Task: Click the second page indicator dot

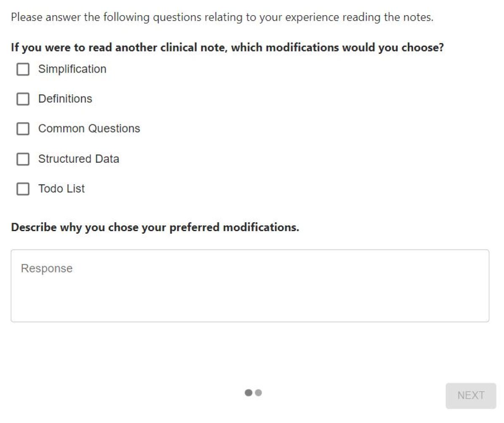Action: (x=258, y=393)
